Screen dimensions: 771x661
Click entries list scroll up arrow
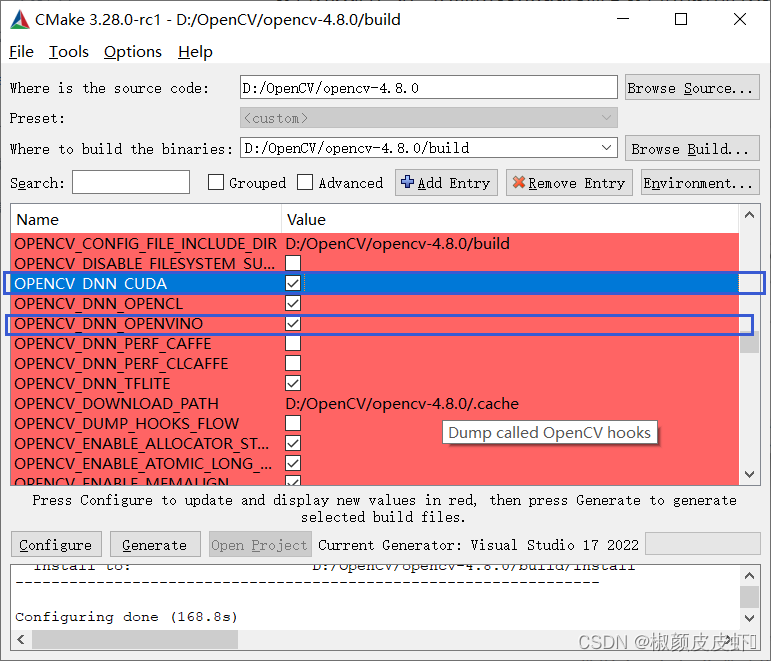click(x=749, y=215)
